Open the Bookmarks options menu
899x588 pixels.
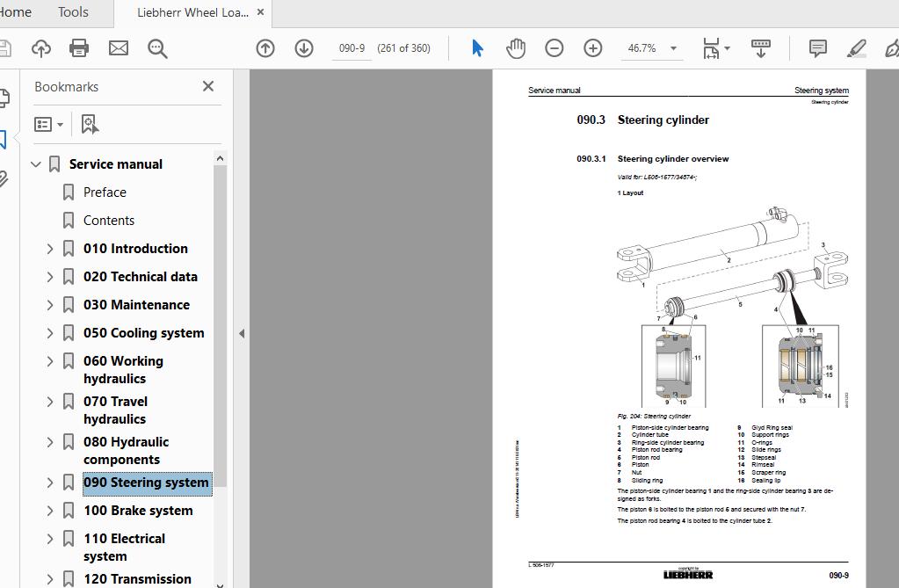tap(48, 123)
